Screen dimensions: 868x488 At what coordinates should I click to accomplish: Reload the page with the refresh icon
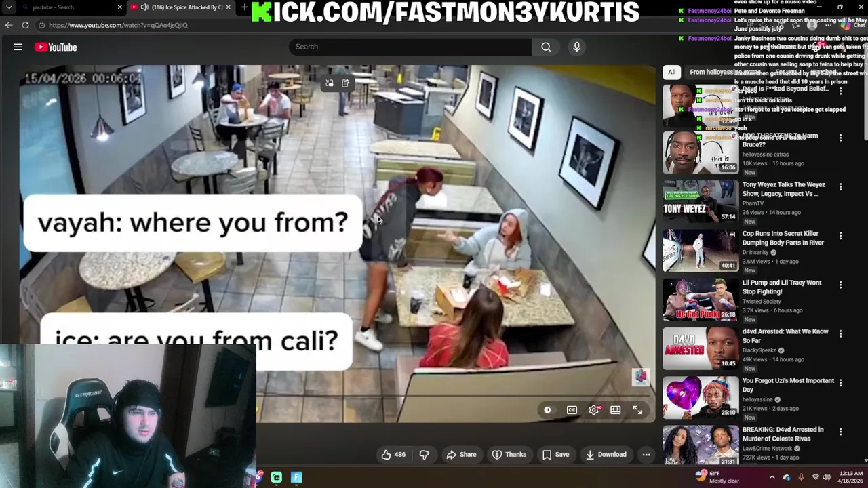(25, 25)
